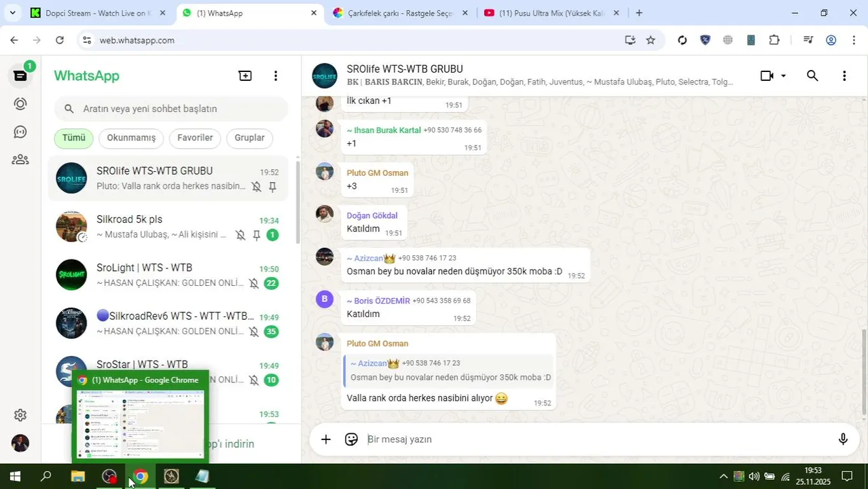Click sender name Boris ÖZDEMİR
868x489 pixels.
pyautogui.click(x=378, y=301)
